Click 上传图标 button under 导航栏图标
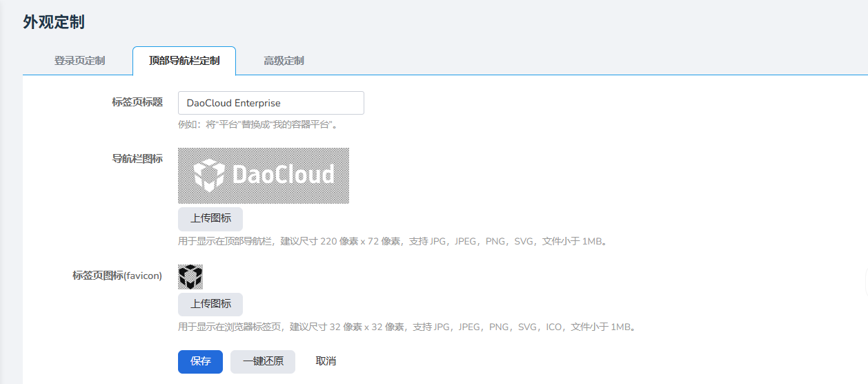 (x=210, y=218)
